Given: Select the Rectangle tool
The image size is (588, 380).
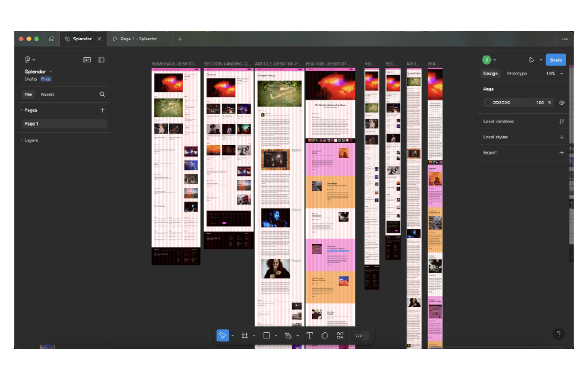Looking at the screenshot, I should pyautogui.click(x=267, y=336).
